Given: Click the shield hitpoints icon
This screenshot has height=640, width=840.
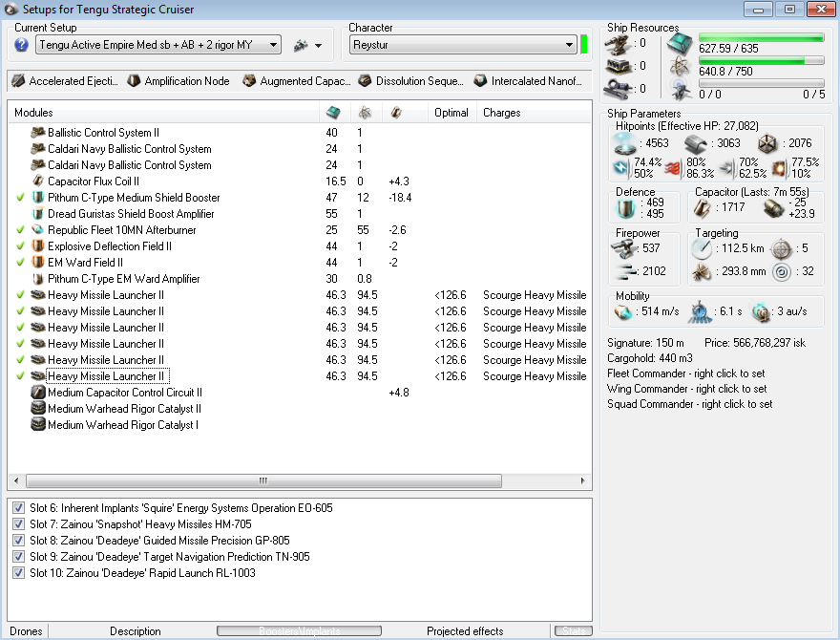Looking at the screenshot, I should click(x=624, y=143).
